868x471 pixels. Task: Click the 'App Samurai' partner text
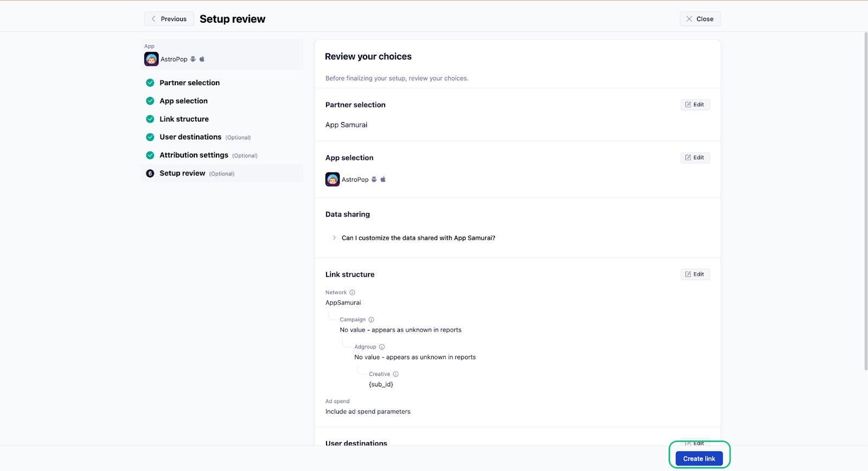[x=346, y=125]
